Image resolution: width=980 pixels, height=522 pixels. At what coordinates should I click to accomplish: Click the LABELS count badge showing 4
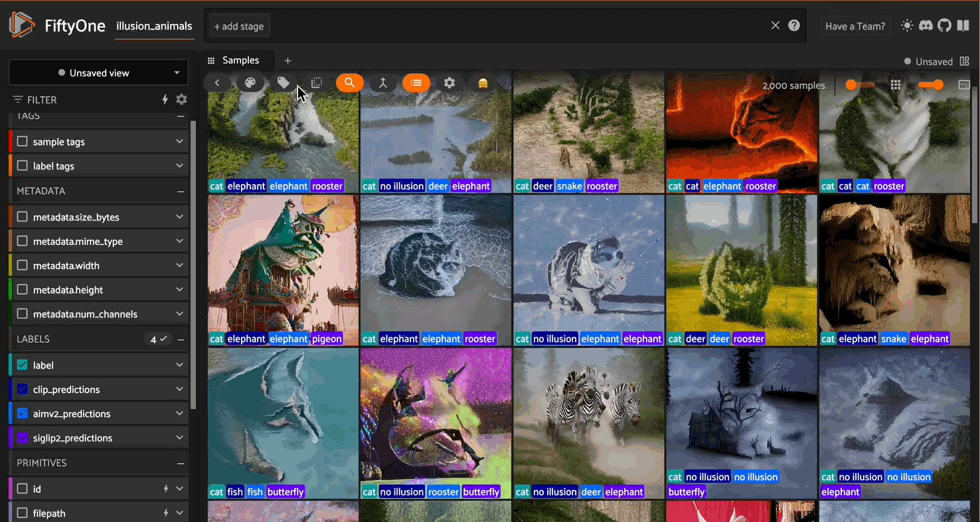tap(158, 339)
